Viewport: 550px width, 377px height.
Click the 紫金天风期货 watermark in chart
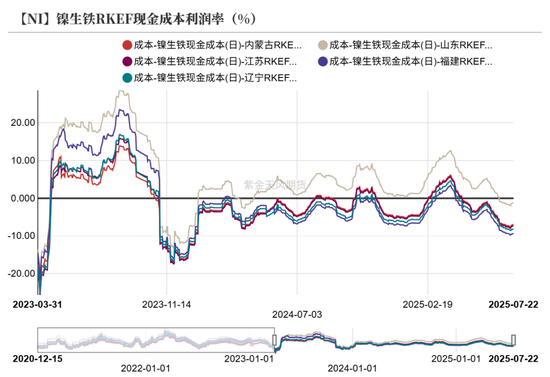click(x=275, y=185)
